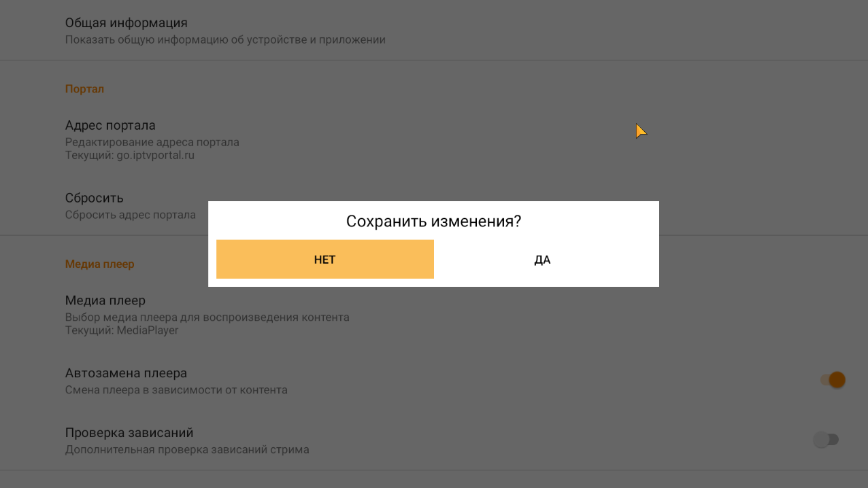Image resolution: width=868 pixels, height=488 pixels.
Task: Click the Автозамена плеера row label
Action: [126, 373]
